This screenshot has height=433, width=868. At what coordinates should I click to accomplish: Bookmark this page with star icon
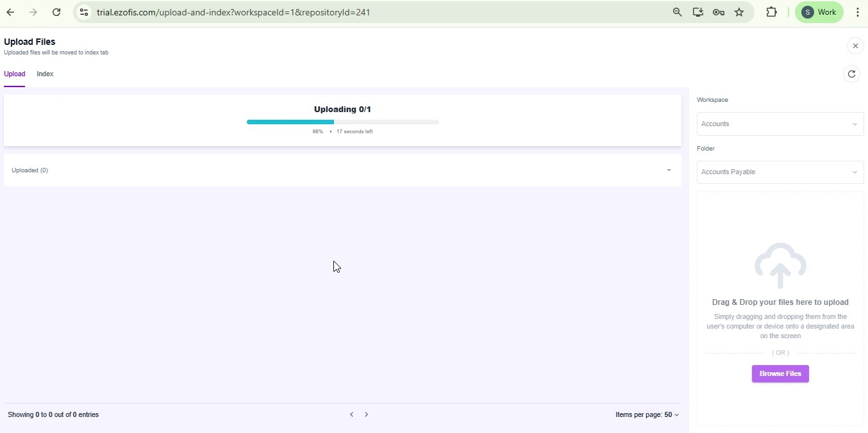point(739,12)
